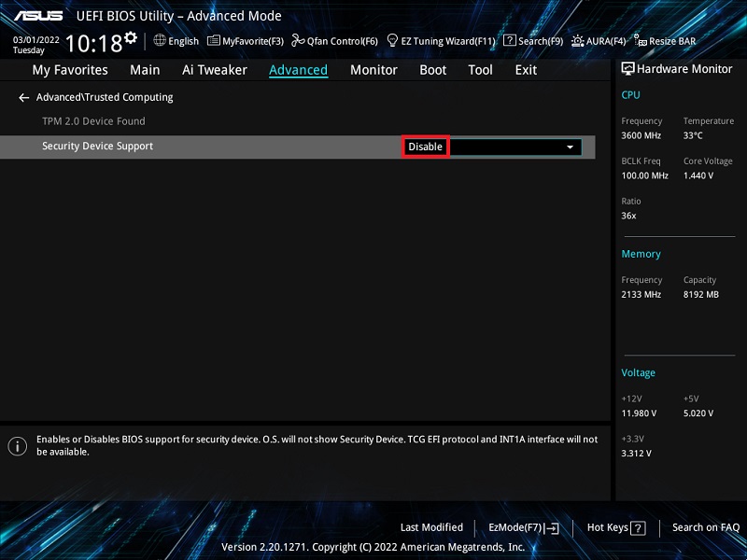Click the info icon in help area
The height and width of the screenshot is (560, 747).
(18, 446)
